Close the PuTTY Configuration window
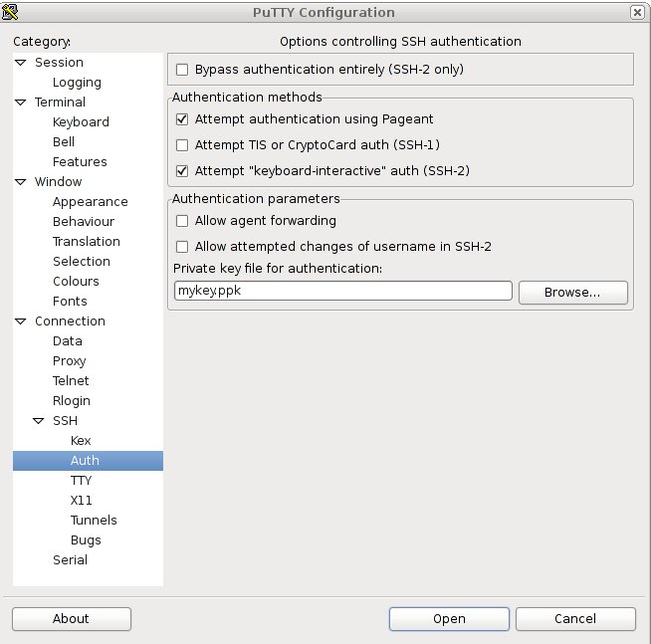Screen dimensions: 651x644 (x=636, y=13)
